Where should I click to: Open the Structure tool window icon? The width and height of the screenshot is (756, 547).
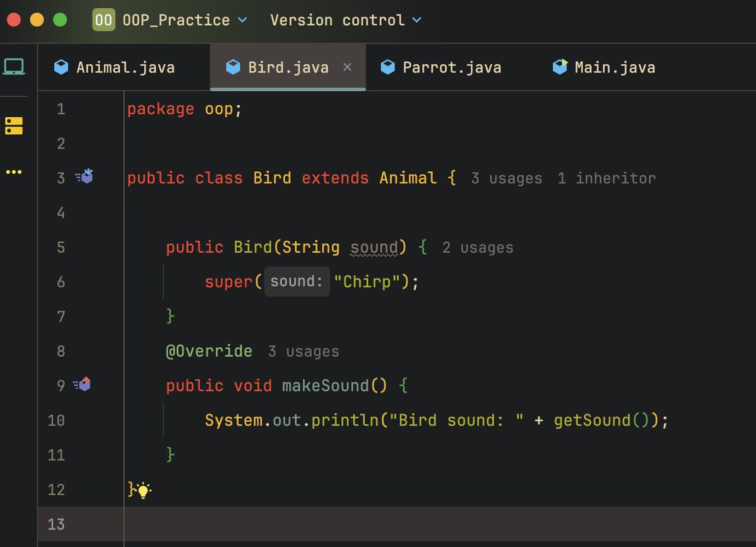[x=13, y=125]
